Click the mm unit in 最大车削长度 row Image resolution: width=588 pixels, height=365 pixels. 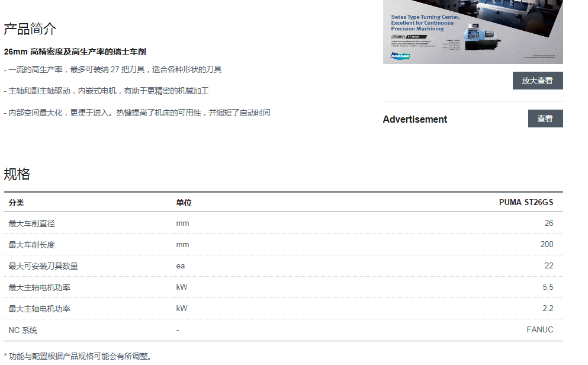[x=182, y=245]
